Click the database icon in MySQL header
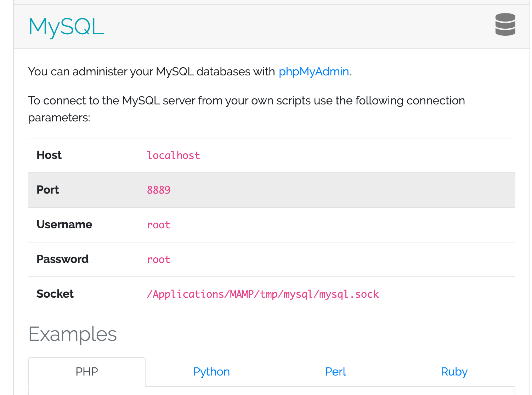The width and height of the screenshot is (532, 395). tap(505, 24)
